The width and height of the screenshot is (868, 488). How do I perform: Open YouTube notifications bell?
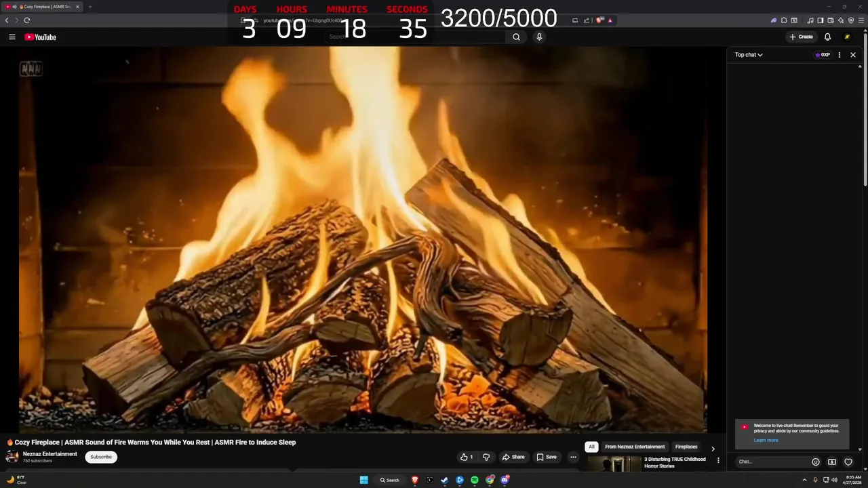point(827,37)
